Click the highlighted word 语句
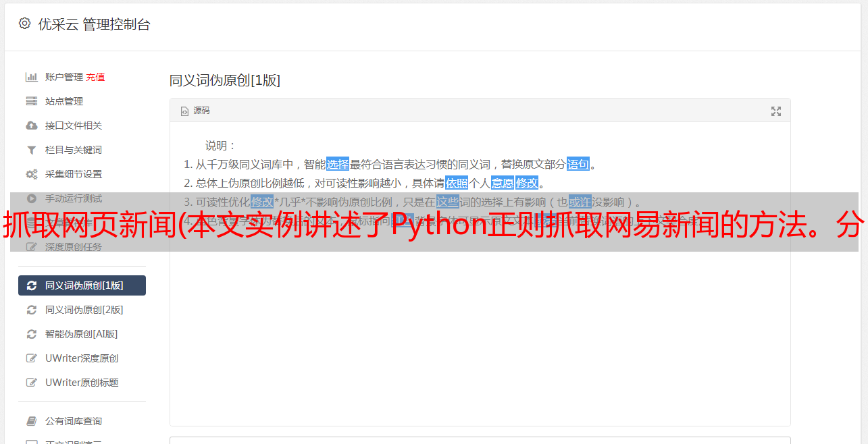Screen dimensions: 868x444 click(578, 164)
